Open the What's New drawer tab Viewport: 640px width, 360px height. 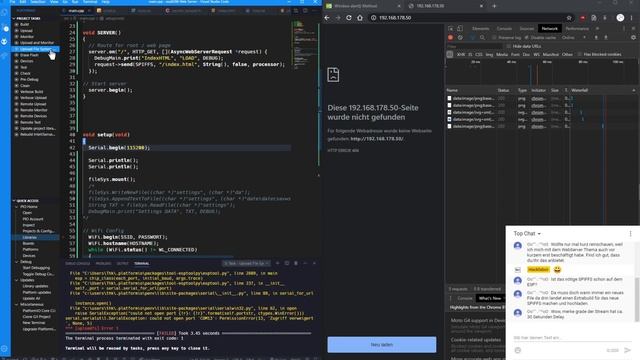click(x=490, y=298)
